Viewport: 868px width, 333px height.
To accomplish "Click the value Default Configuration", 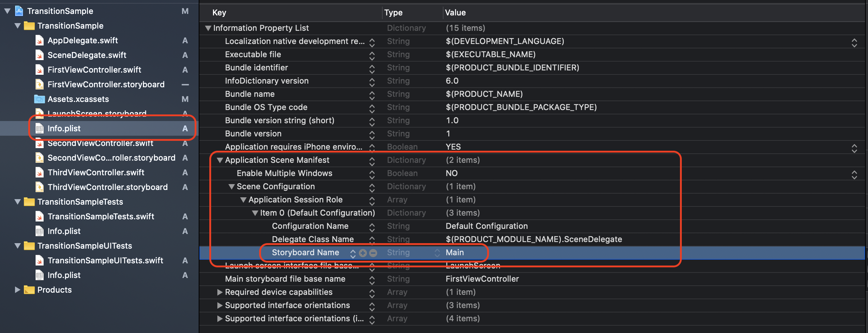I will coord(487,226).
